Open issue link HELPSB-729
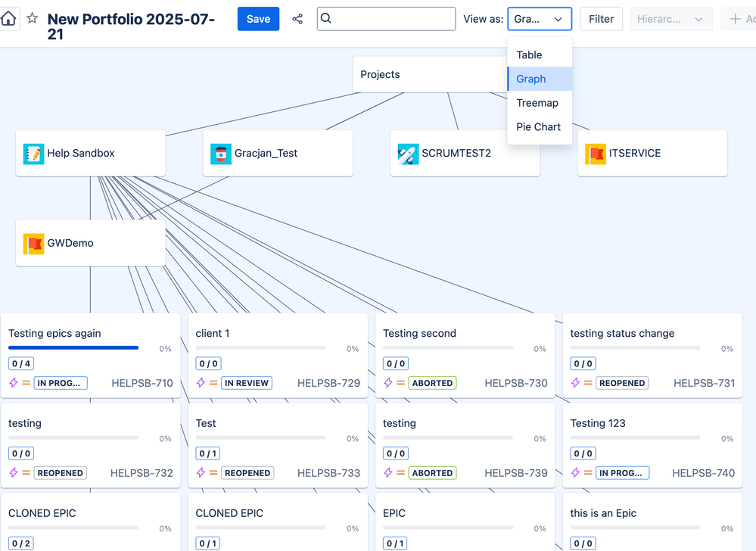Image resolution: width=756 pixels, height=551 pixels. (329, 383)
